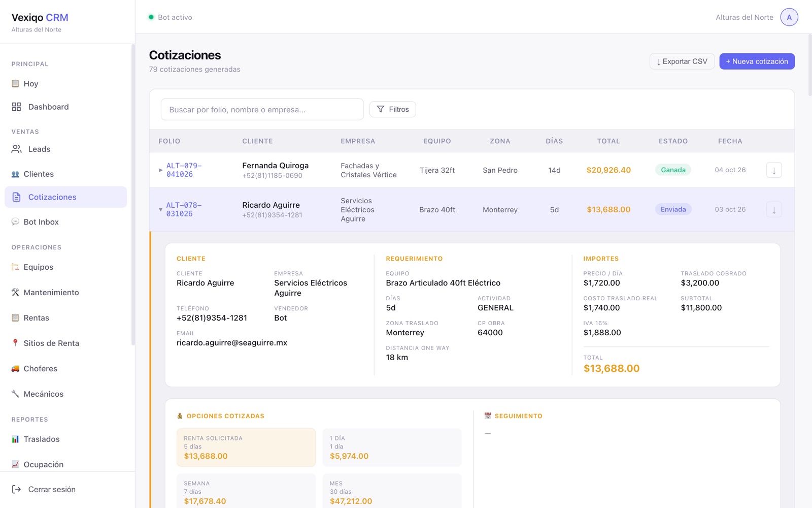
Task: Collapse row ALT-078-031026
Action: tap(160, 210)
